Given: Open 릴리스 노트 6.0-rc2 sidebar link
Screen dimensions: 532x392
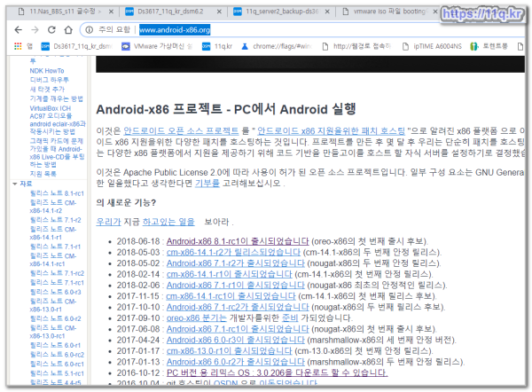Looking at the screenshot, I should tap(57, 355).
